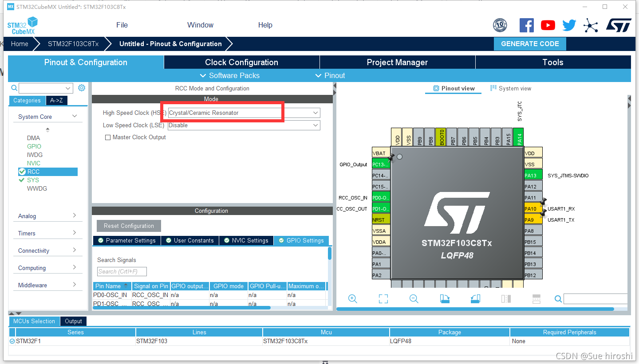639x364 pixels.
Task: Enable the Master Clock Output checkbox
Action: pos(107,137)
